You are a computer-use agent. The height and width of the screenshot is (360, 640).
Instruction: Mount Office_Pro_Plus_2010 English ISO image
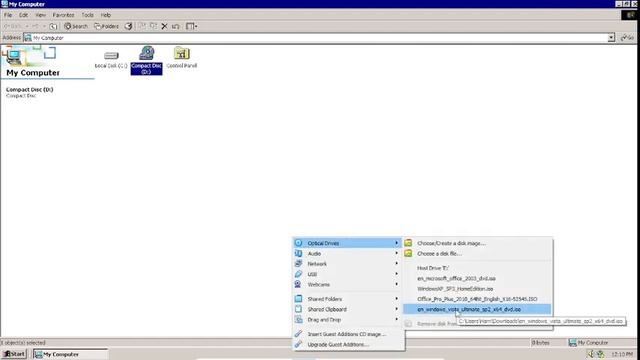[477, 299]
